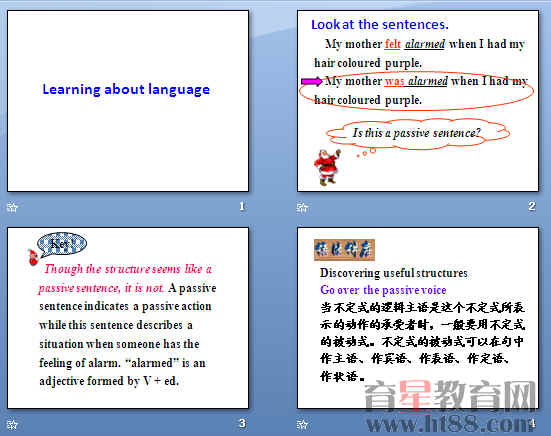Click the animation star icon under slide 1
This screenshot has width=551, height=436.
click(x=12, y=207)
